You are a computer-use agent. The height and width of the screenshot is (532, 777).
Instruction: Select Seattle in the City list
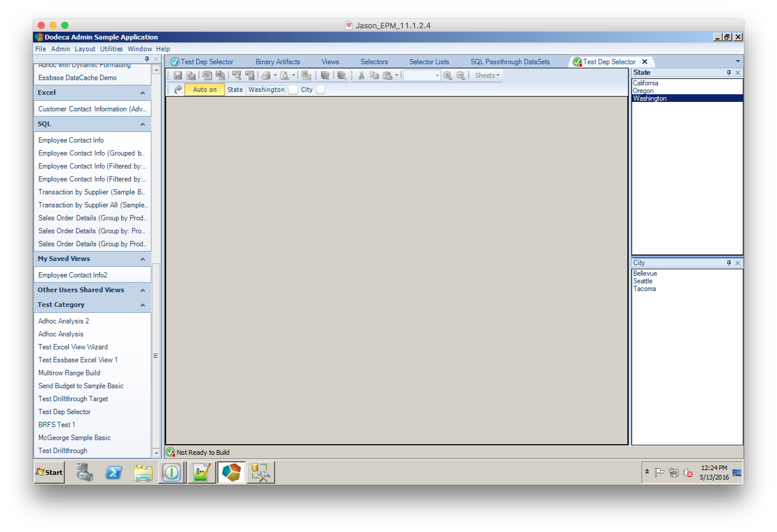click(642, 281)
